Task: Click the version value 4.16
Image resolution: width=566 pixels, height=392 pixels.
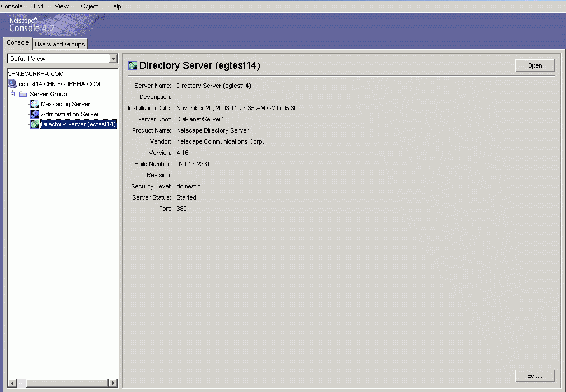Action: (x=183, y=153)
